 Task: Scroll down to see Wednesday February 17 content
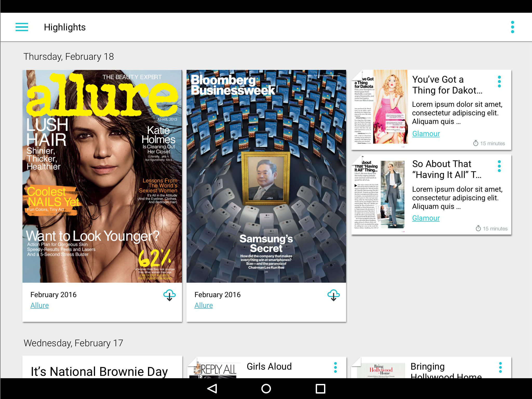[266, 210]
